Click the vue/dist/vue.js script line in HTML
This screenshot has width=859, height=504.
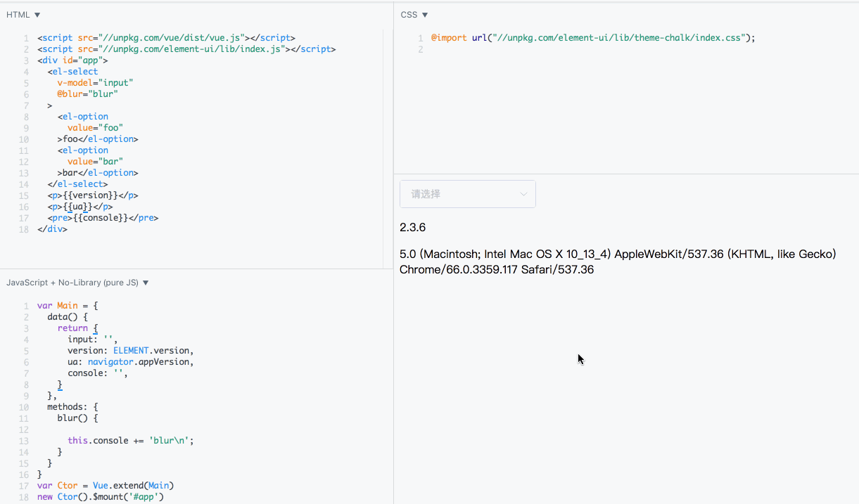coord(166,38)
